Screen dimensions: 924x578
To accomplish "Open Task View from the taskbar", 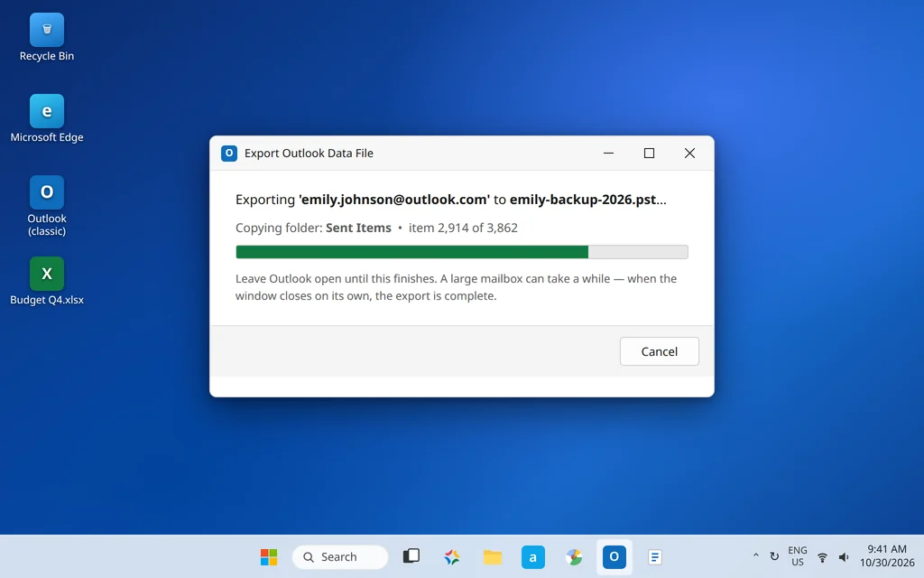I will [x=411, y=556].
